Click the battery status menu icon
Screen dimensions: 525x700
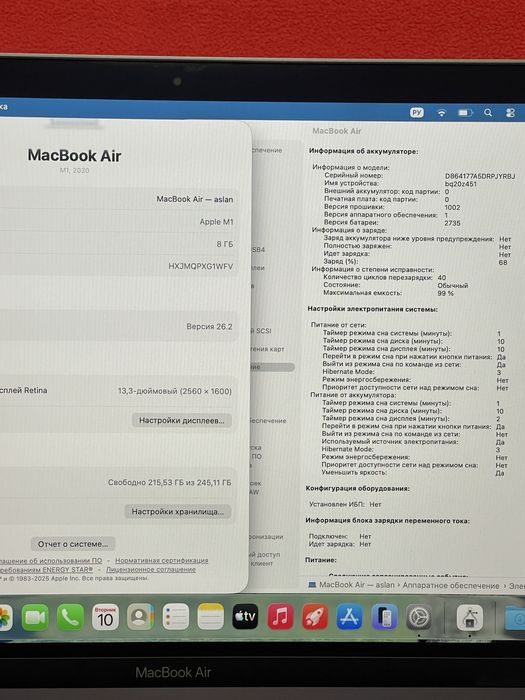[464, 113]
